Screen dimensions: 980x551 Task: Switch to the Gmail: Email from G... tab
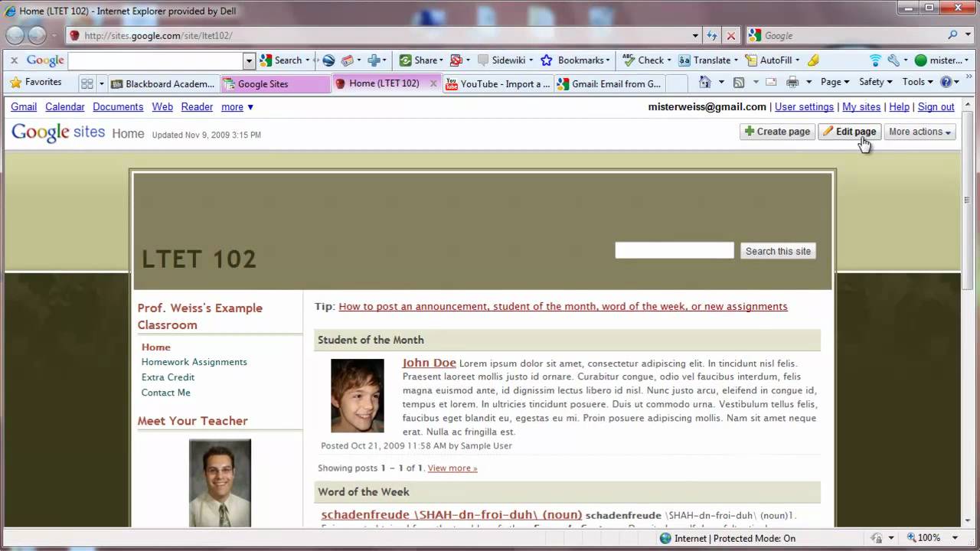point(609,84)
